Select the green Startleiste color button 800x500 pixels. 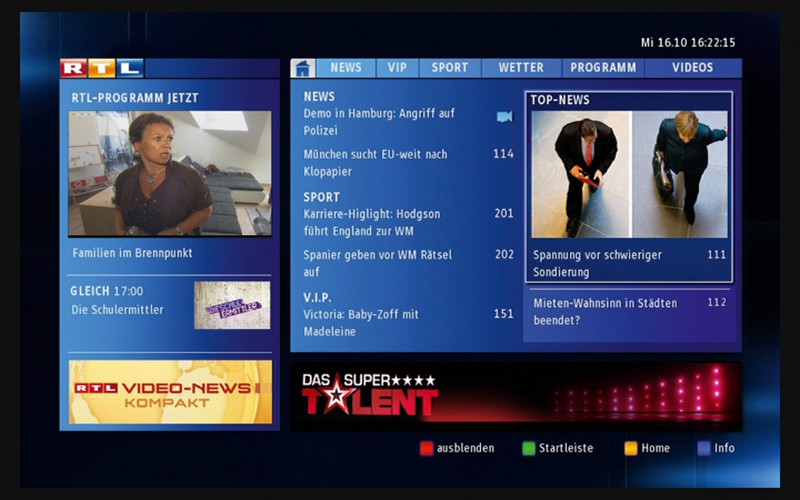point(529,448)
